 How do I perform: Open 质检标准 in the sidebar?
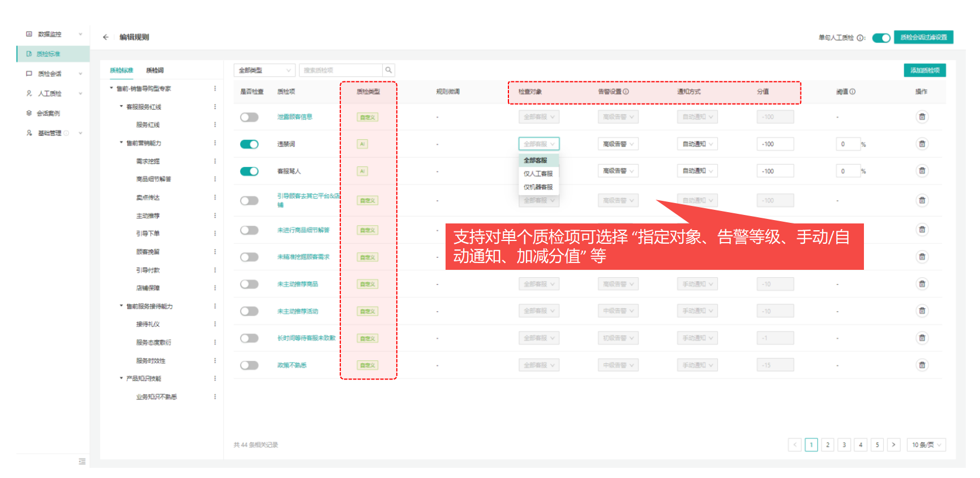pos(53,54)
